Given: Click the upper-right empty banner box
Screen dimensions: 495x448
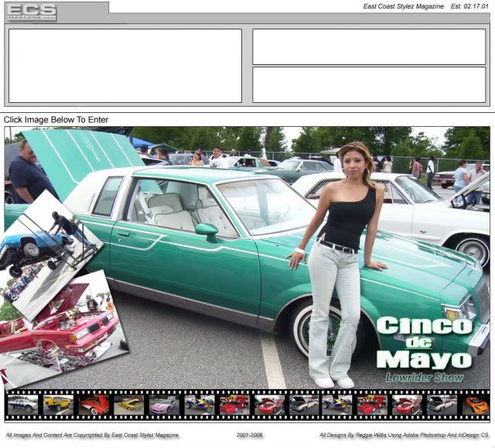Looking at the screenshot, I should point(369,46).
